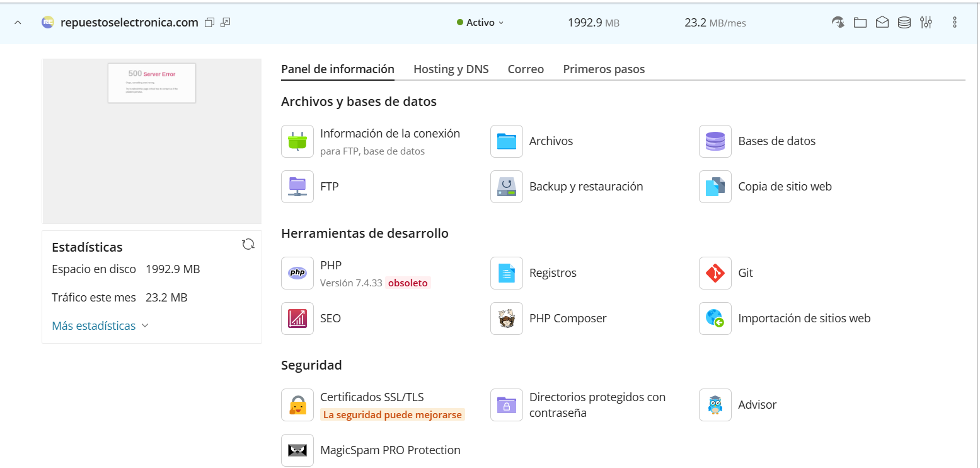
Task: Open Información de la conexión link
Action: tap(390, 134)
